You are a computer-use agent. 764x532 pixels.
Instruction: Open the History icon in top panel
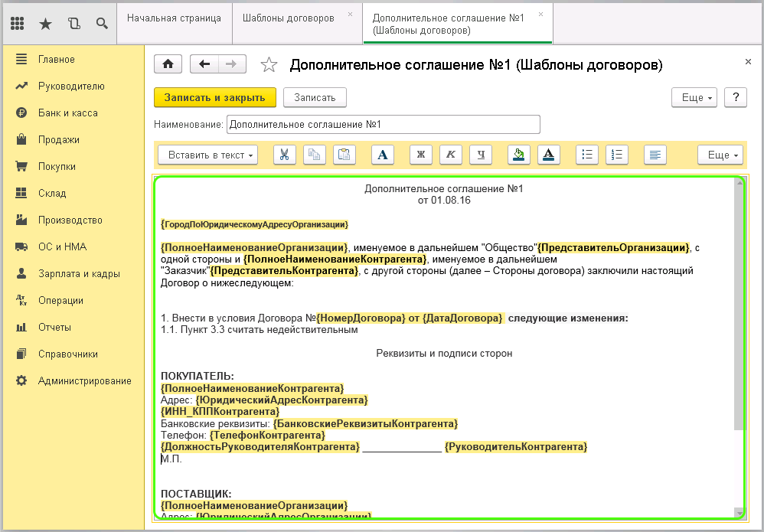74,24
